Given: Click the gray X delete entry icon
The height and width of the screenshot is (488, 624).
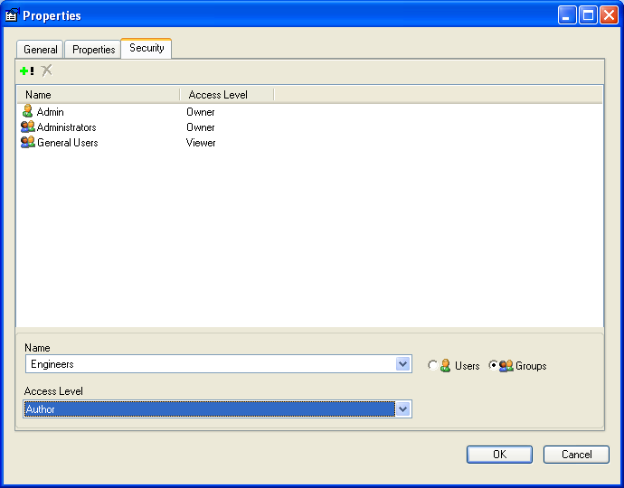Looking at the screenshot, I should (46, 70).
